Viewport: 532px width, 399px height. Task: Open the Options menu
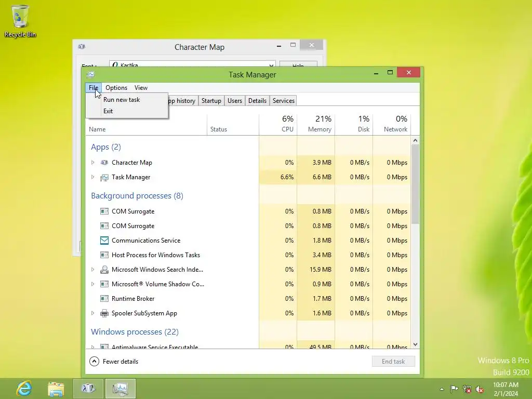pos(116,87)
